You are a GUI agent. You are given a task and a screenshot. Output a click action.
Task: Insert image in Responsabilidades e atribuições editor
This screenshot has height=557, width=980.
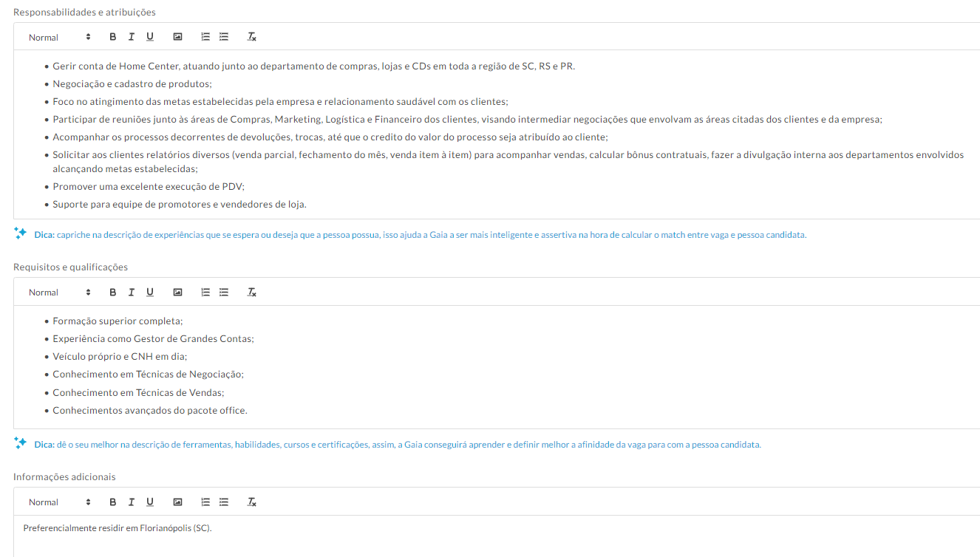tap(177, 37)
